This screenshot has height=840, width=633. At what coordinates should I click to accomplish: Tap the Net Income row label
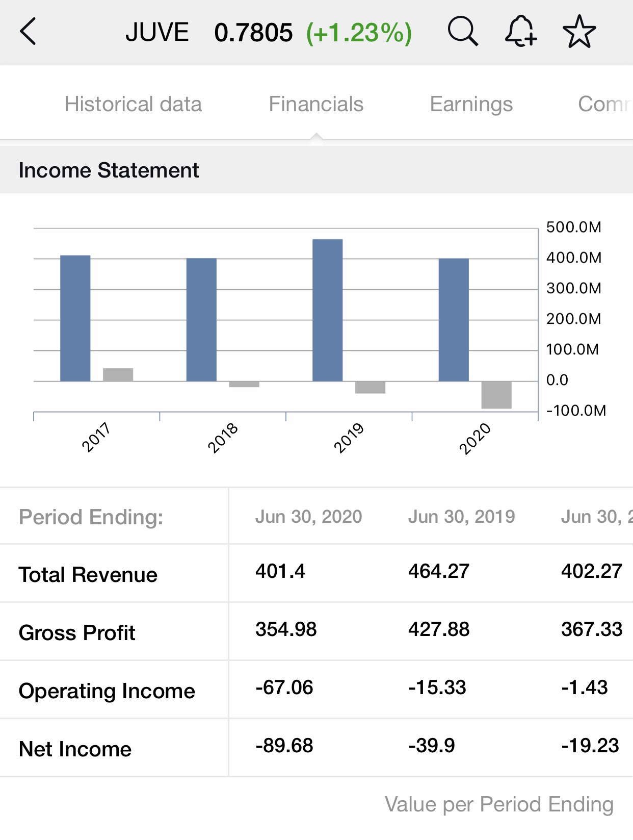pyautogui.click(x=75, y=749)
